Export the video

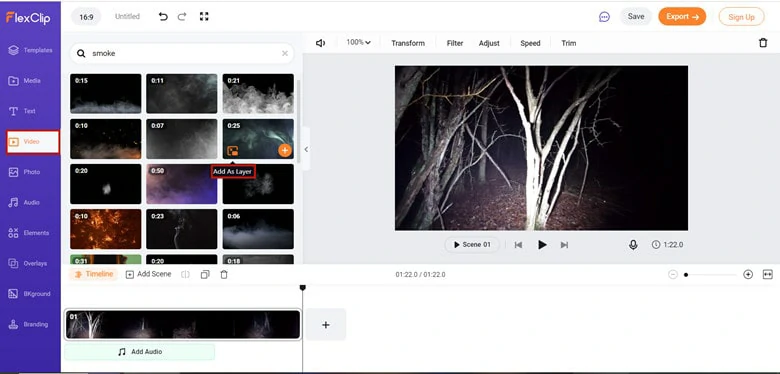682,16
